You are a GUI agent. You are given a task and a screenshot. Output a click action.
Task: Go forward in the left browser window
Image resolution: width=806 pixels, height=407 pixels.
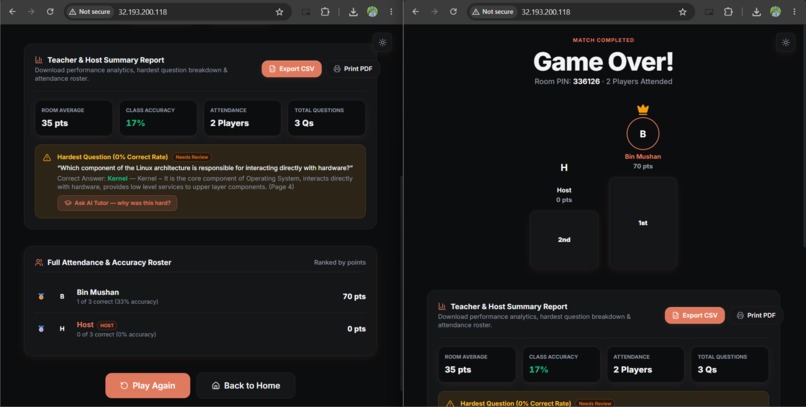[x=31, y=11]
